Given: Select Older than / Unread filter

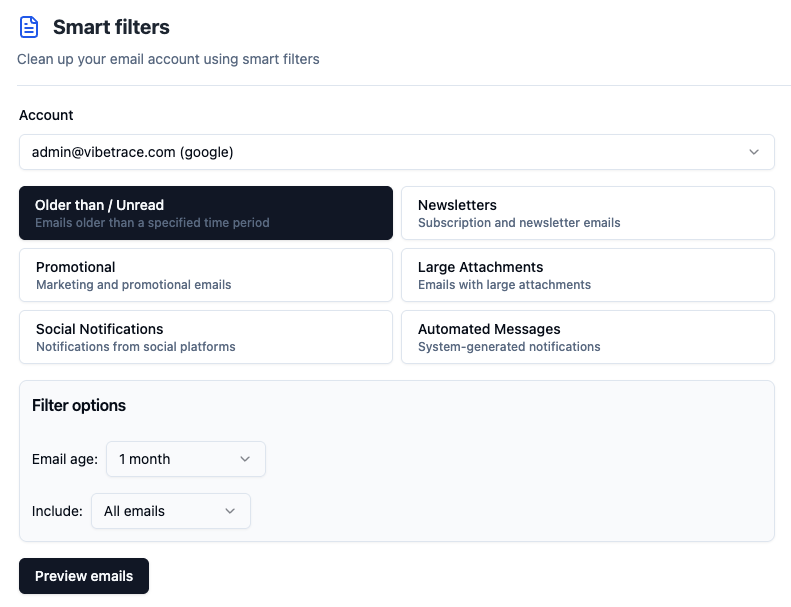Looking at the screenshot, I should 206,213.
